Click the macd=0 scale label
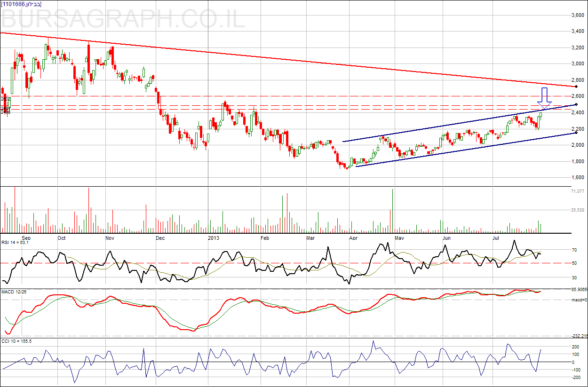The width and height of the screenshot is (588, 387). [579, 300]
